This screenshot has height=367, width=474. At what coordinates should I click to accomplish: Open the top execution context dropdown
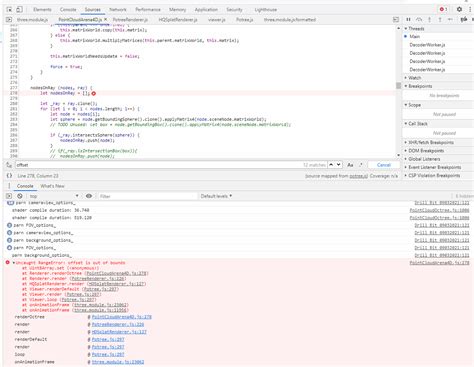(54, 196)
